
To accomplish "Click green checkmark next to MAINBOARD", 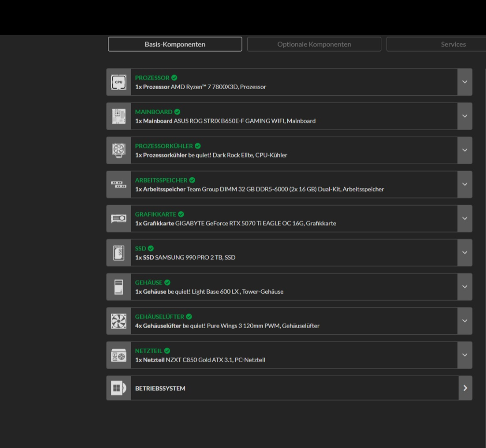I will point(177,112).
